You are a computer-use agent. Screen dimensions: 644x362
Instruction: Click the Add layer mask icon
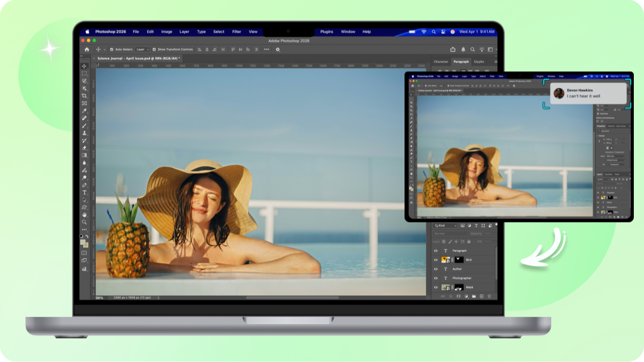458,296
